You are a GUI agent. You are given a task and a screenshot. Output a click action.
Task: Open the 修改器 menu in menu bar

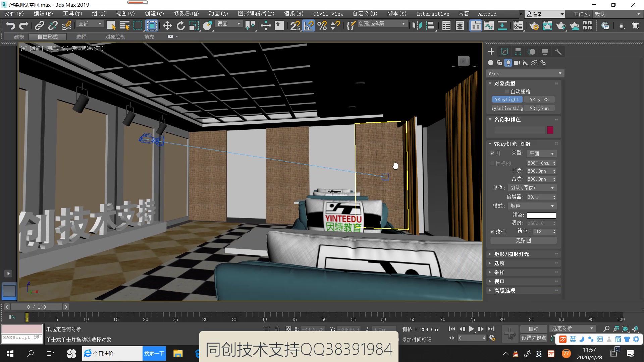point(185,14)
